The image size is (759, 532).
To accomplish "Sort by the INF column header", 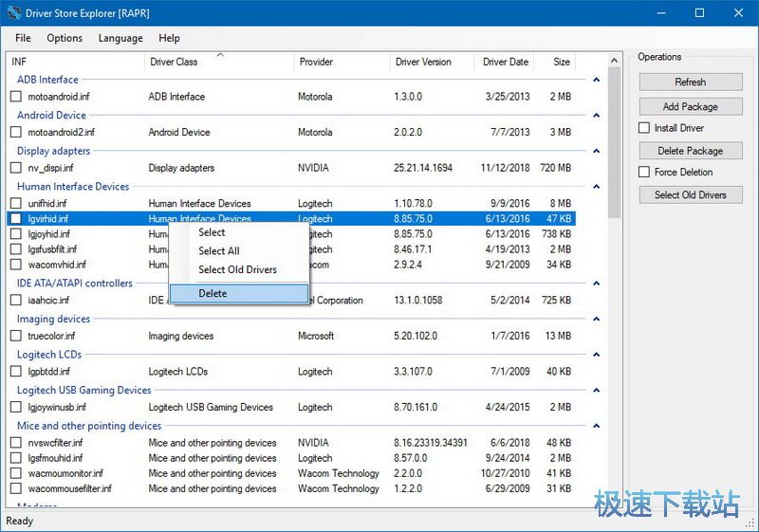I will [76, 62].
